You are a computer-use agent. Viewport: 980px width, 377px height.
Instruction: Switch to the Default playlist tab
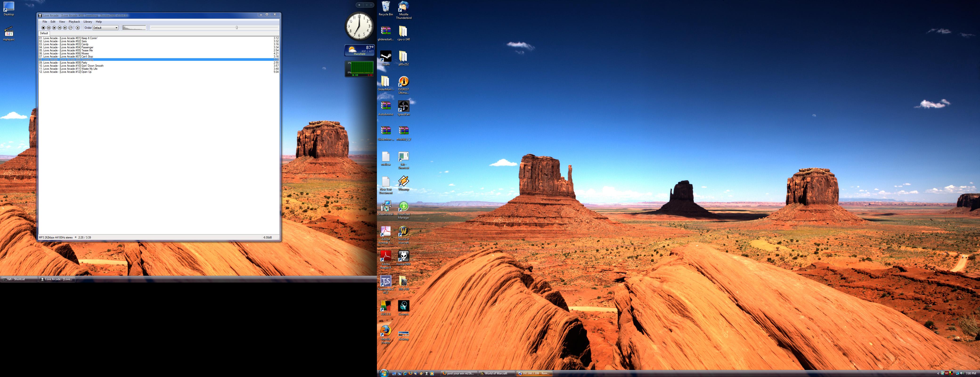click(44, 33)
